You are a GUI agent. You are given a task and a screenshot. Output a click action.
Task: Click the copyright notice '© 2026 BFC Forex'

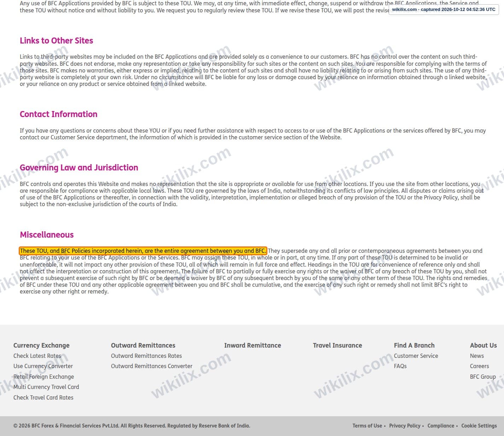click(132, 426)
